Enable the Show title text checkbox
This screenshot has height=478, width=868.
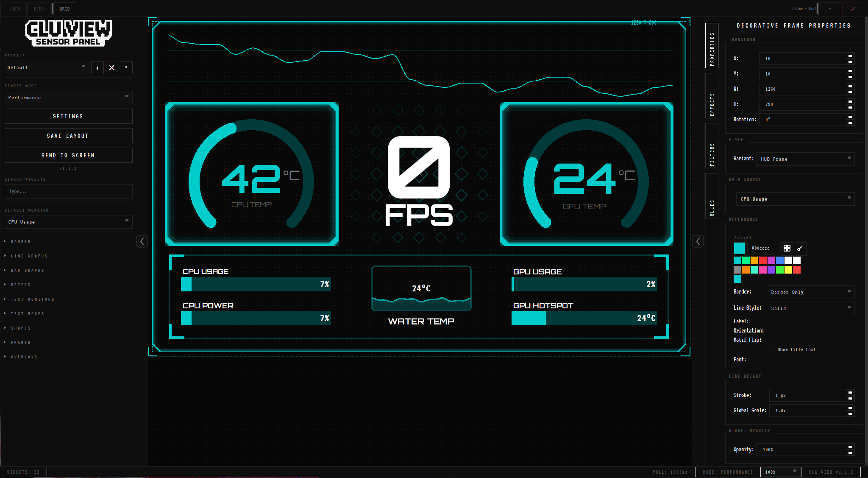tap(771, 349)
